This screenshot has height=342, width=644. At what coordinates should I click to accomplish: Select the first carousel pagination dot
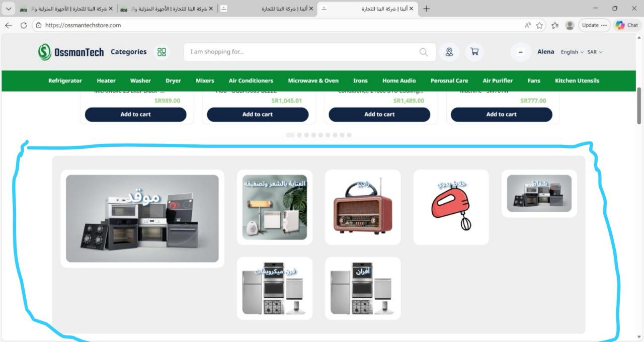click(x=290, y=135)
